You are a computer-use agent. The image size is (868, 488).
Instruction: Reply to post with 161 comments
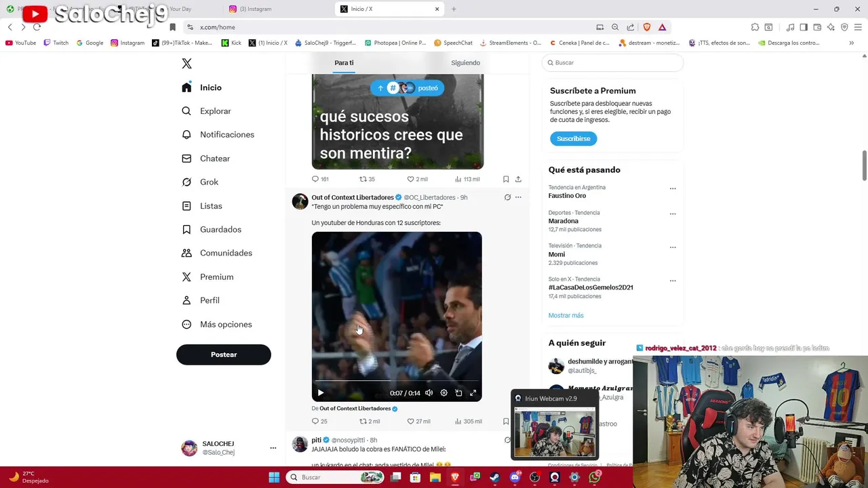coord(319,179)
